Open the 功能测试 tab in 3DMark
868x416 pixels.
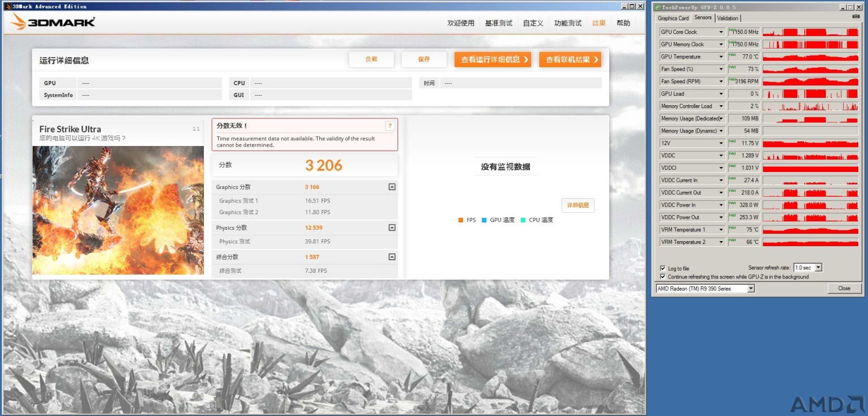pyautogui.click(x=568, y=23)
